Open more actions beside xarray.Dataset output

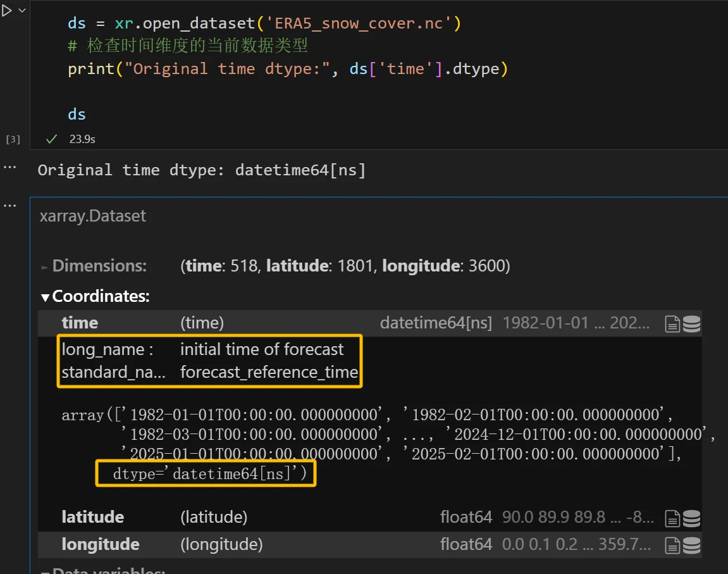point(9,206)
